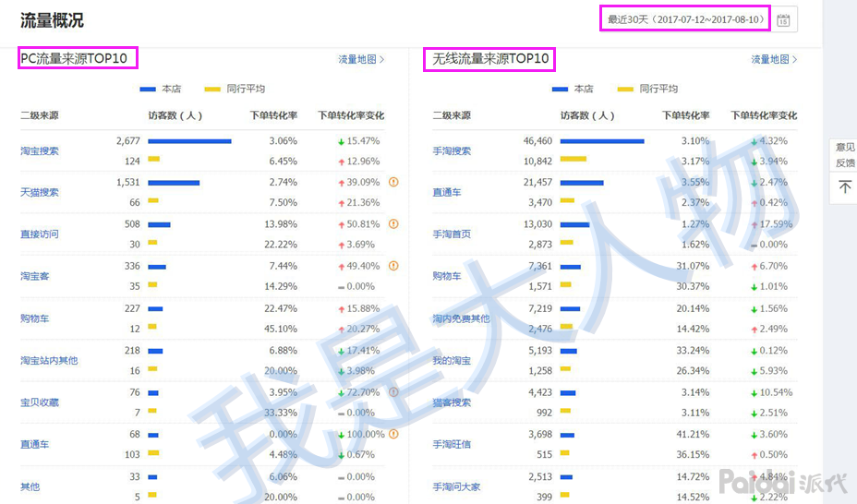Open PC source 淘宝站内其他

(x=49, y=360)
